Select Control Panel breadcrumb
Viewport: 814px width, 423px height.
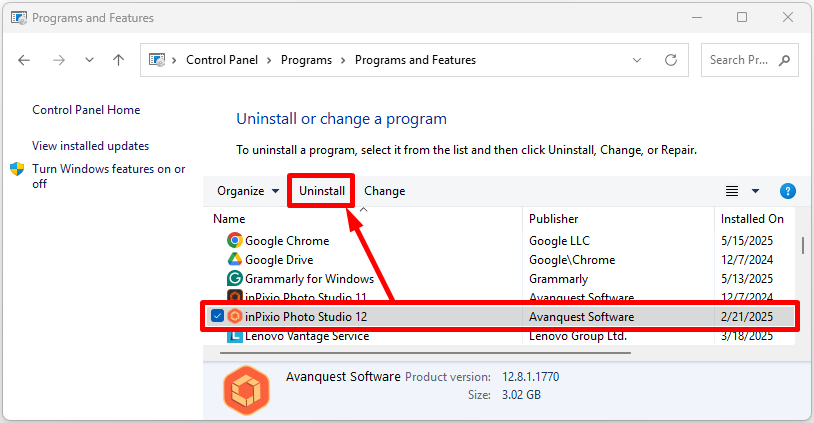(222, 60)
